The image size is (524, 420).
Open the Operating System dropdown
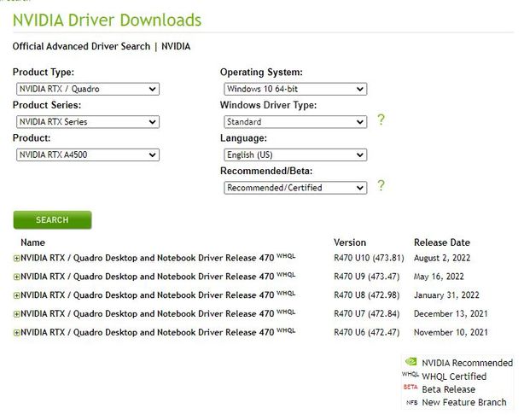(295, 89)
